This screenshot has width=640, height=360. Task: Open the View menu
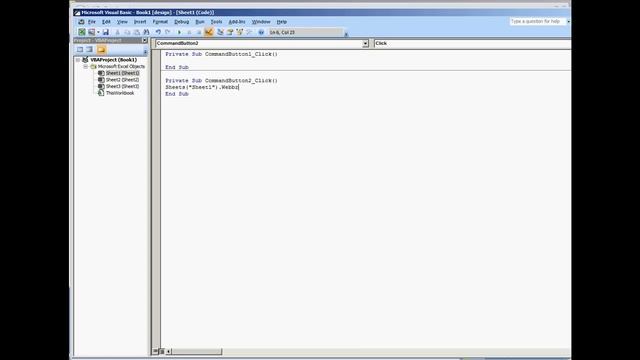click(122, 22)
